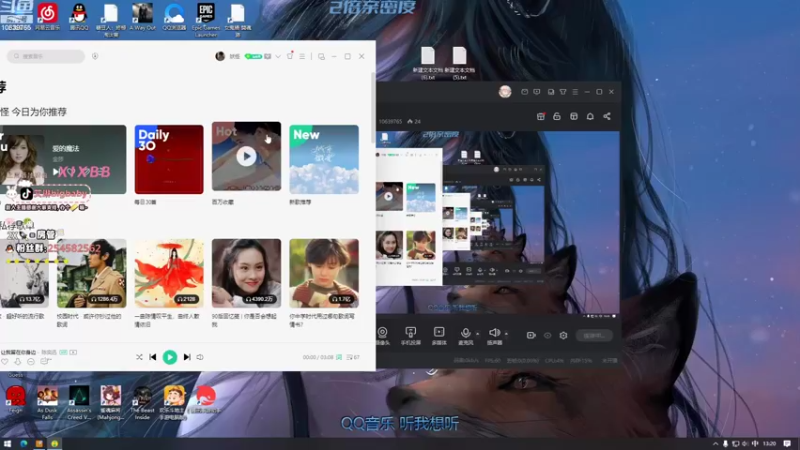The image size is (800, 450).
Task: Toggle shuffle play mode
Action: 139,357
